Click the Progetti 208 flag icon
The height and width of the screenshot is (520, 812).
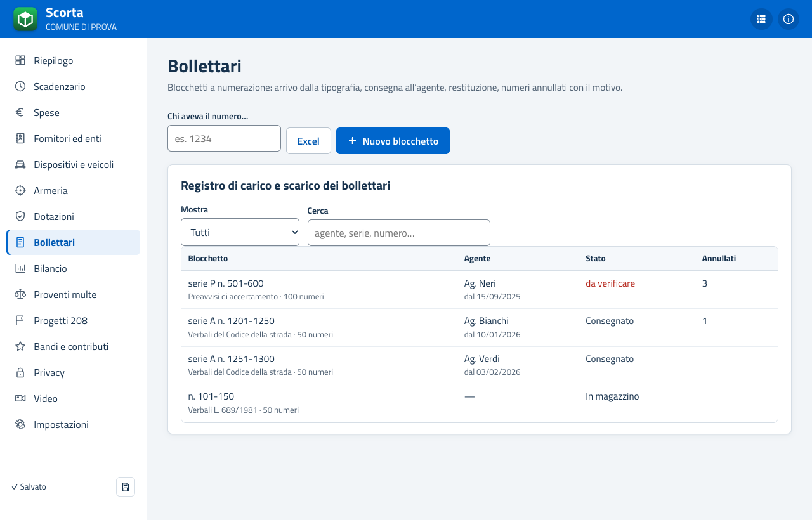point(20,321)
